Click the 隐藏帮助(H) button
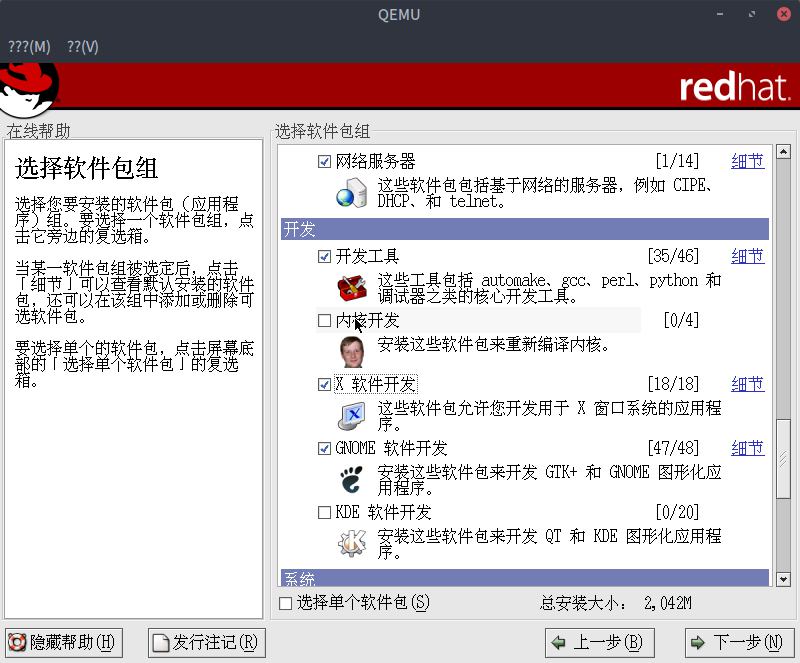800x663 pixels. (x=64, y=643)
